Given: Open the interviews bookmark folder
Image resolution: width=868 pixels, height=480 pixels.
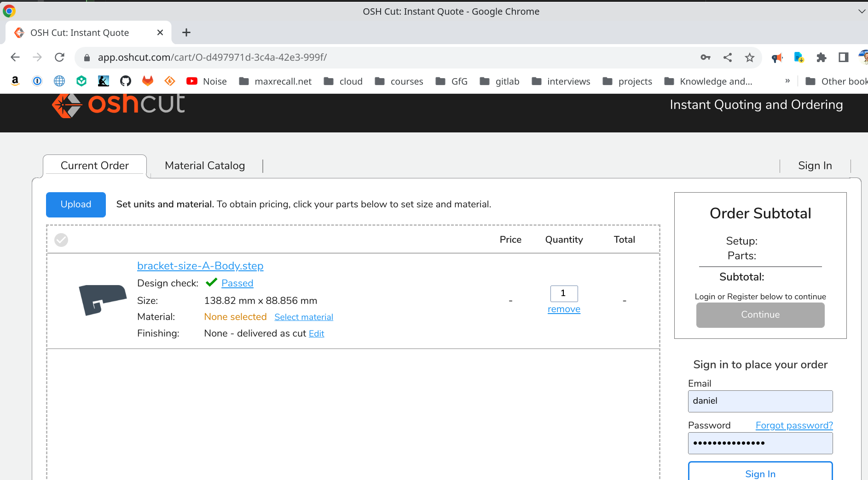Looking at the screenshot, I should [x=561, y=81].
